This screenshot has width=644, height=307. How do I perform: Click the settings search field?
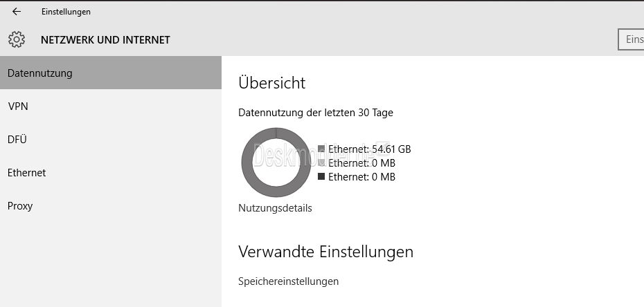click(632, 40)
